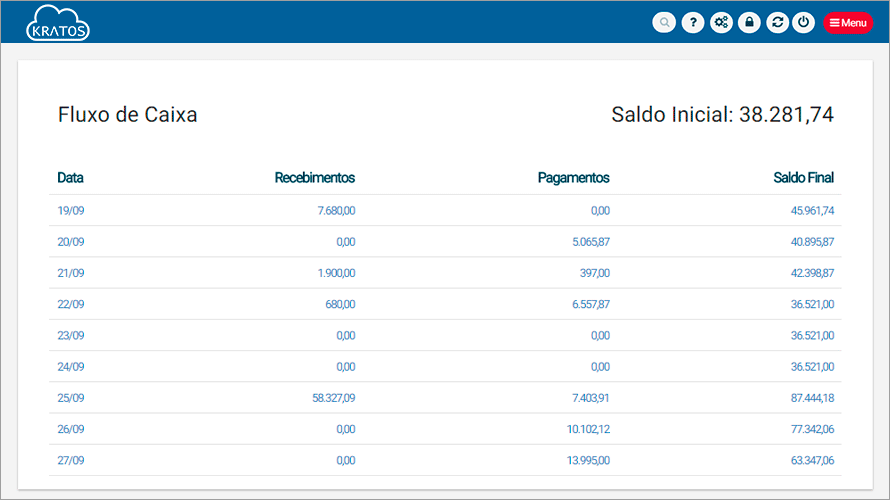Click the refresh arrows icon
Screen dimensions: 890x500
pos(778,23)
